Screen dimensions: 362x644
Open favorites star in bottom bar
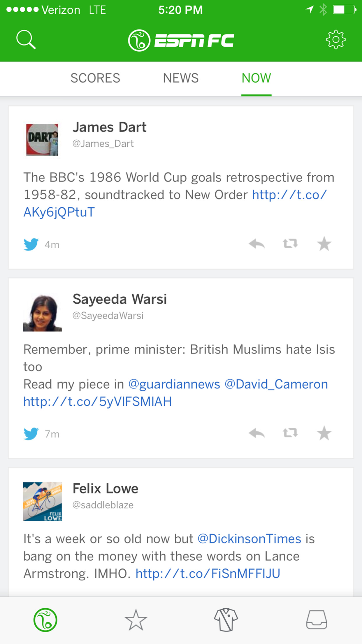136,620
